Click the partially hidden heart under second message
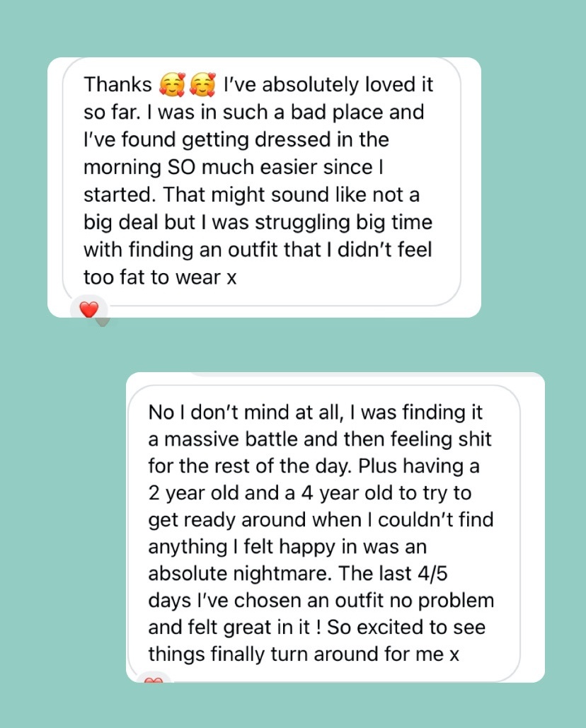Viewport: 586px width, 728px height. click(x=153, y=679)
